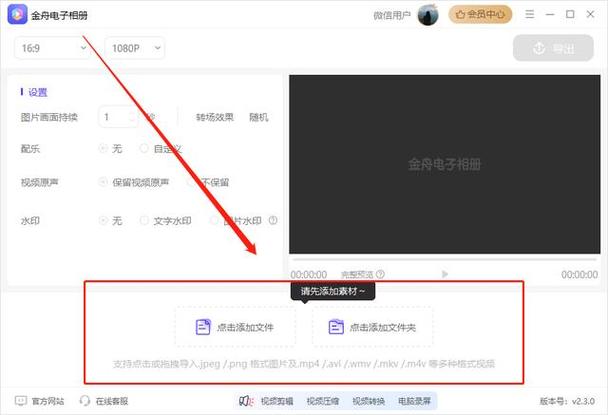Open the 视频压缩 video compression link
This screenshot has width=608, height=415.
point(323,401)
